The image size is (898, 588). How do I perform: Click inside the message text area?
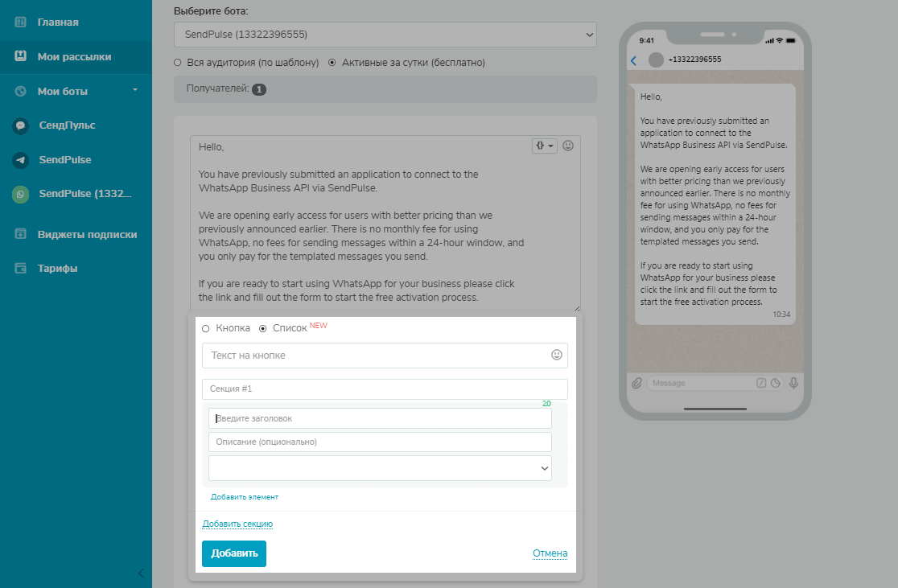click(x=385, y=224)
